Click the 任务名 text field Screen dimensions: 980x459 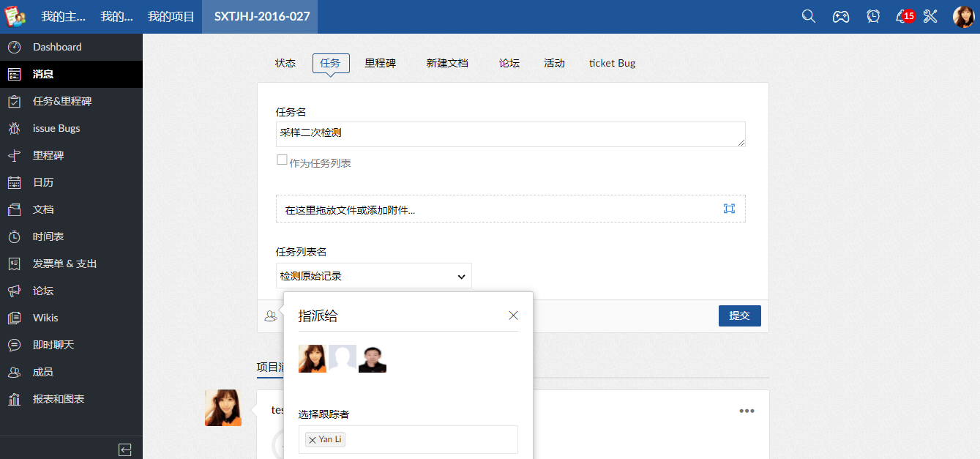510,134
